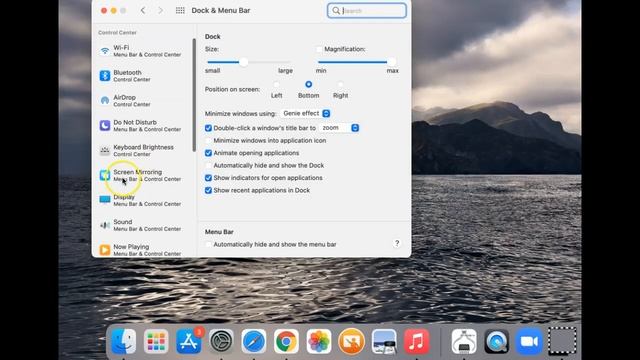Image resolution: width=640 pixels, height=360 pixels.
Task: Open Photos from the Dock
Action: coord(319,341)
